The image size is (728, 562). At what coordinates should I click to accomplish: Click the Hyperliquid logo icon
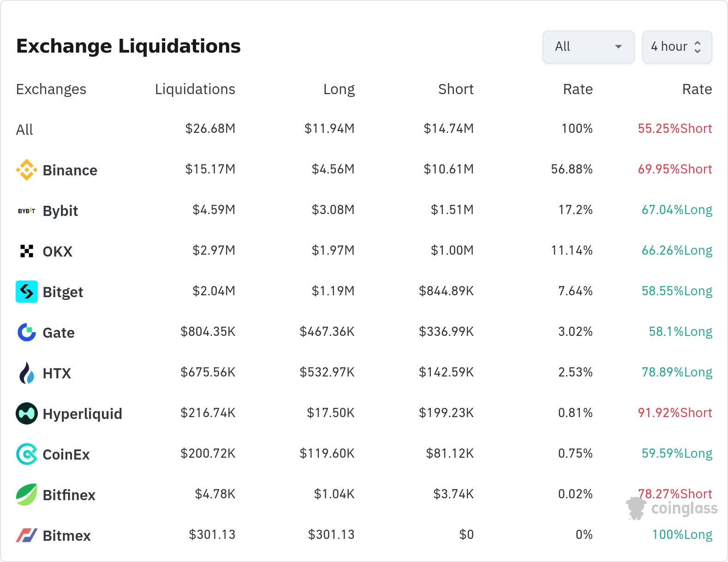pyautogui.click(x=27, y=413)
